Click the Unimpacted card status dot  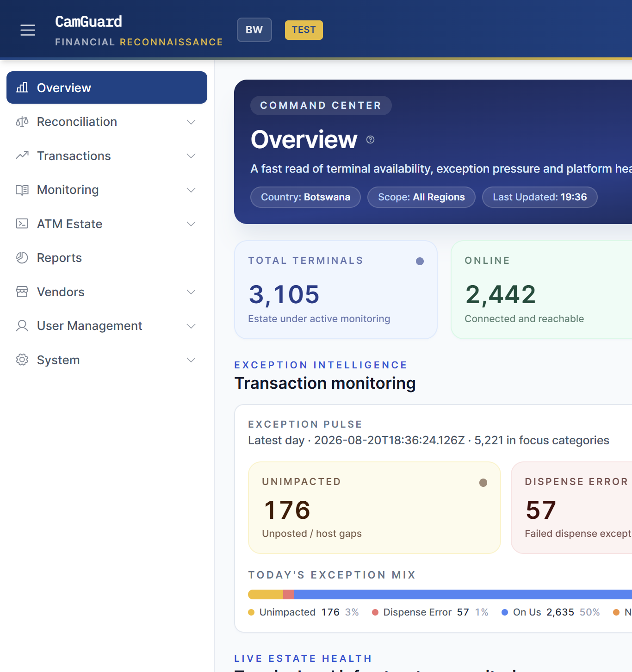tap(483, 483)
